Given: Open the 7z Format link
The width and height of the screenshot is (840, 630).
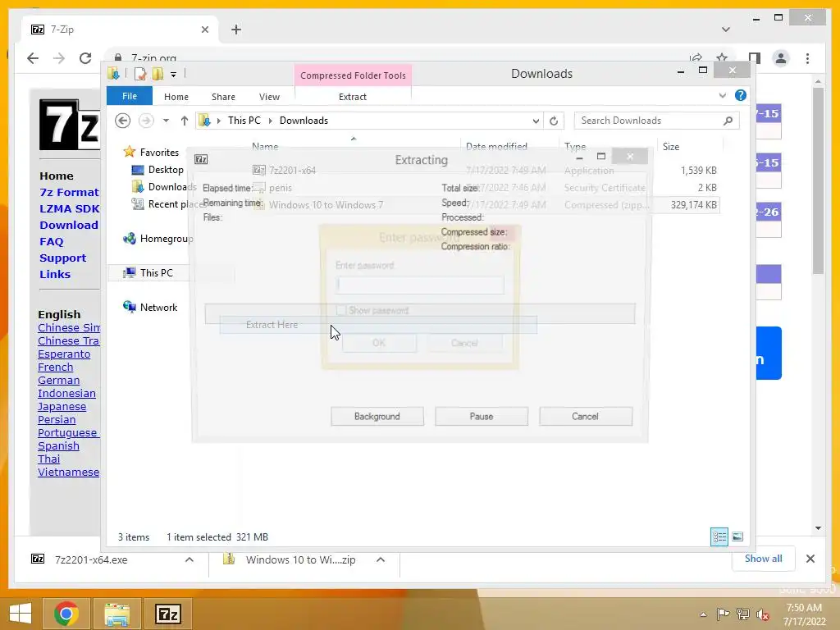Looking at the screenshot, I should (69, 192).
